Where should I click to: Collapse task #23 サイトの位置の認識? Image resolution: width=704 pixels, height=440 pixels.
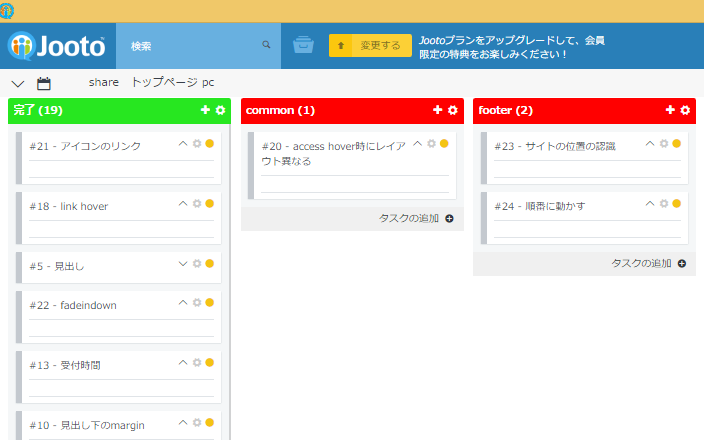click(650, 144)
